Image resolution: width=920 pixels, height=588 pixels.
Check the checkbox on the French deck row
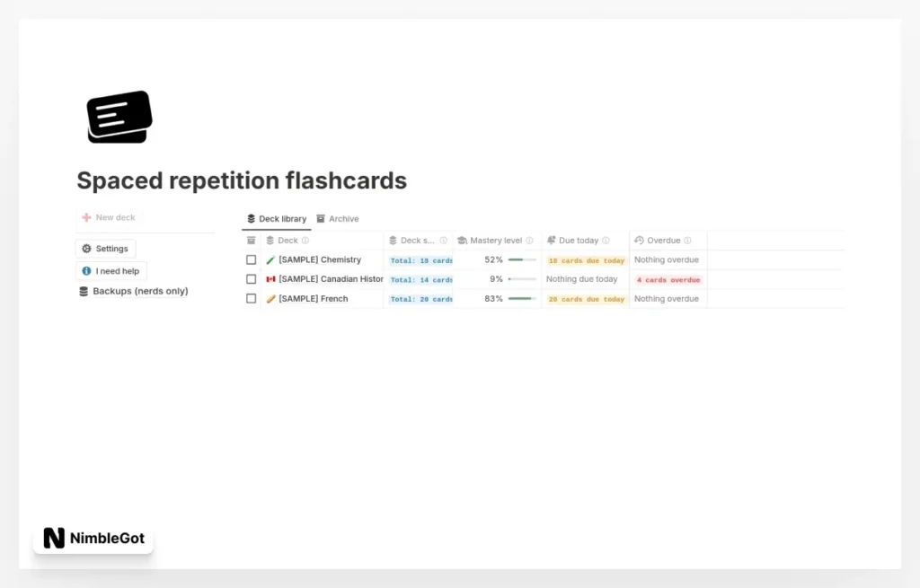251,299
